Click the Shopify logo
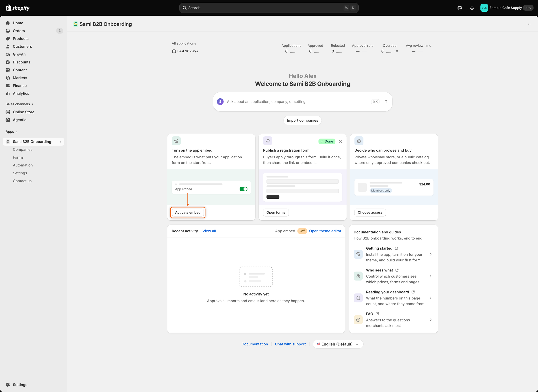 click(x=17, y=8)
